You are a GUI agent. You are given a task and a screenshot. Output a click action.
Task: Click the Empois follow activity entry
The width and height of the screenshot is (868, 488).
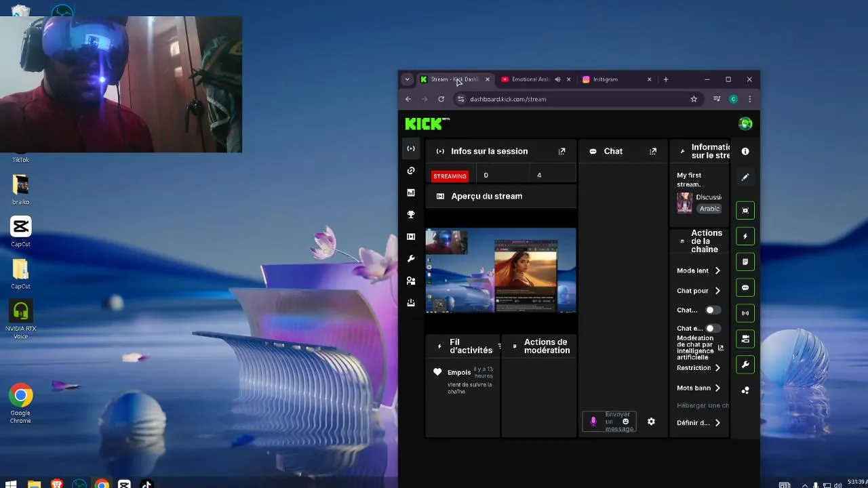(463, 380)
